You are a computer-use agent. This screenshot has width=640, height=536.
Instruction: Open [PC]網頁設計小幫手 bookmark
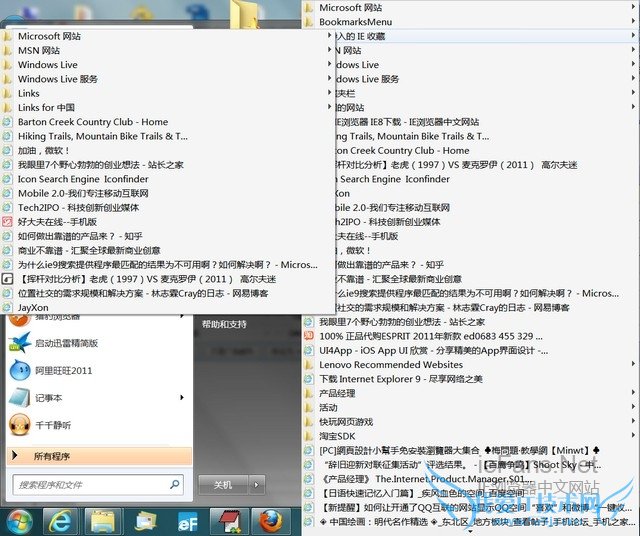click(471, 450)
